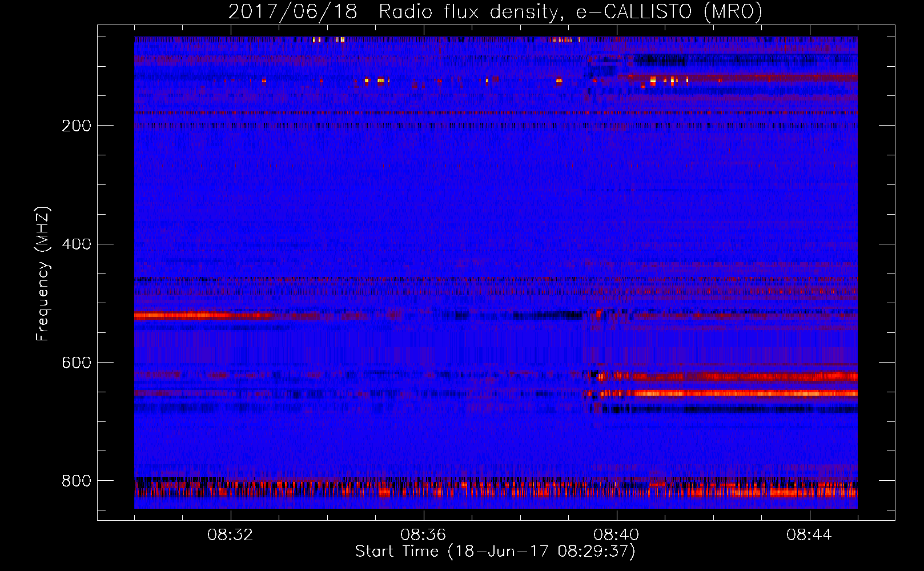Click the "08:40" time tick label
Screen dimensions: 924x571
tap(616, 535)
